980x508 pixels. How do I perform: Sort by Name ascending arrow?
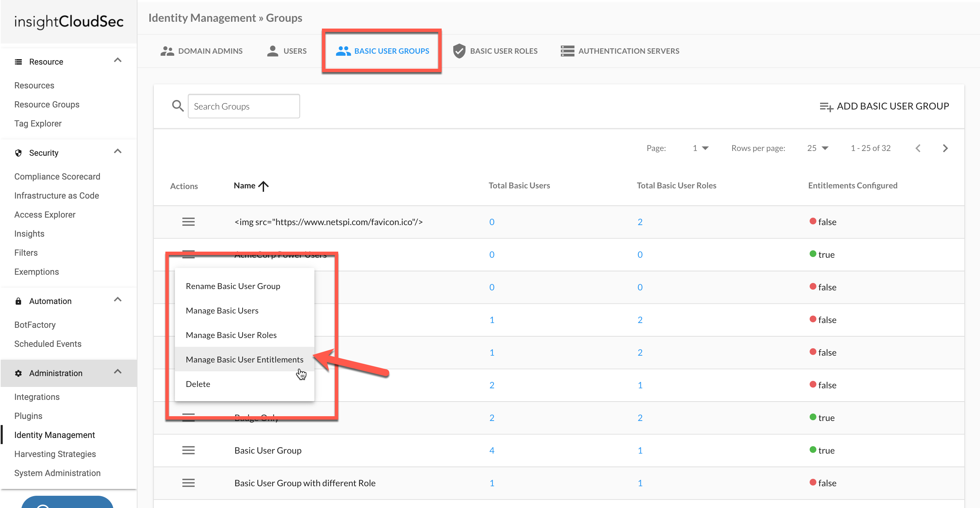tap(263, 186)
